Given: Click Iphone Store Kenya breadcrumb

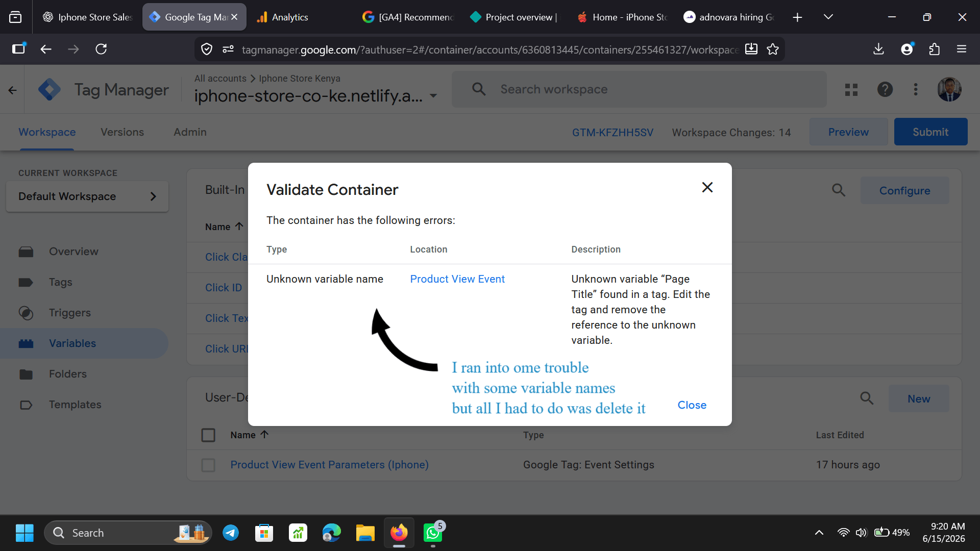Looking at the screenshot, I should click(299, 79).
